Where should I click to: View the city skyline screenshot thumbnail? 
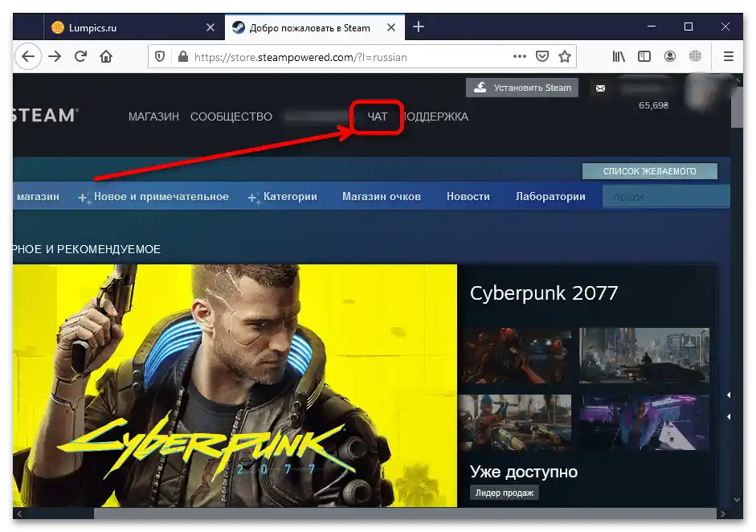644,355
